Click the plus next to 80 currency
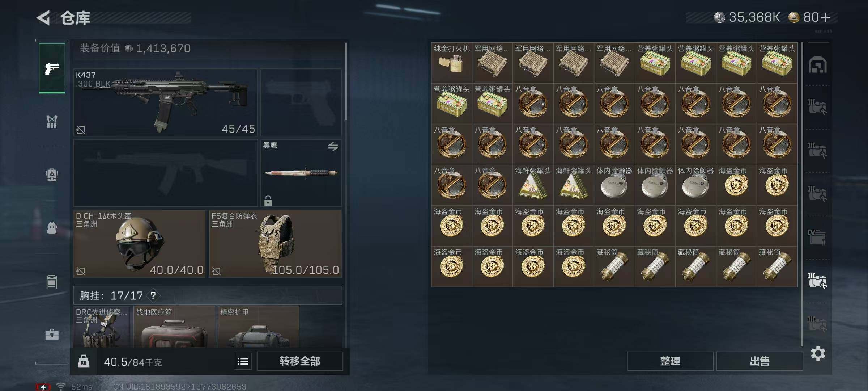Image resolution: width=868 pixels, height=391 pixels. click(826, 17)
